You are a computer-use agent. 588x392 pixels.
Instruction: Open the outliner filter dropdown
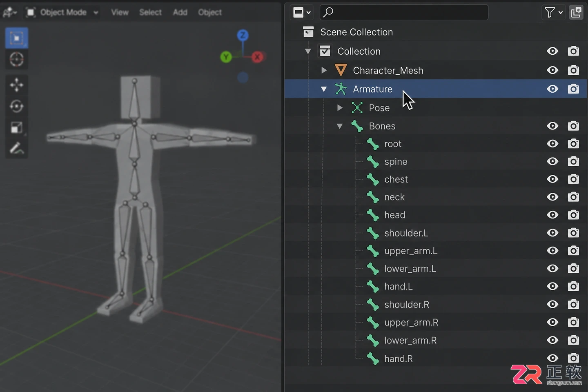click(x=553, y=13)
